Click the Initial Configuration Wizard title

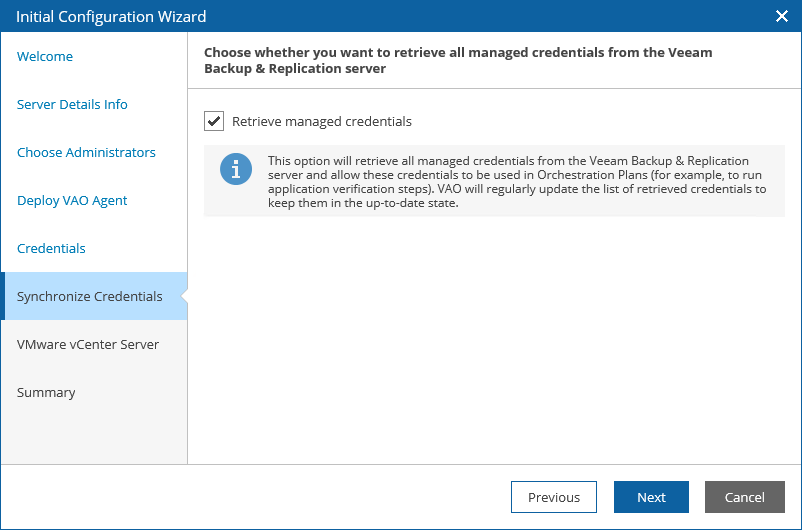[x=111, y=16]
